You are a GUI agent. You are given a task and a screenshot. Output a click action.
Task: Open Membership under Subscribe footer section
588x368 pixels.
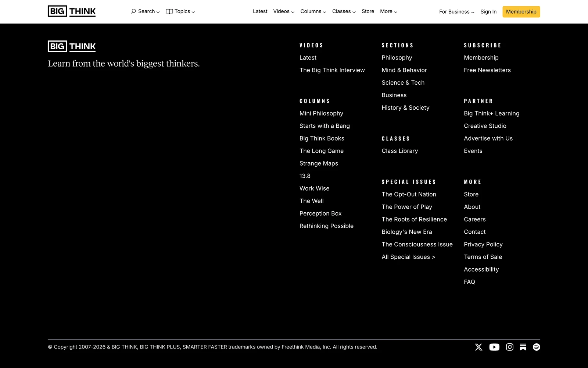pos(481,58)
